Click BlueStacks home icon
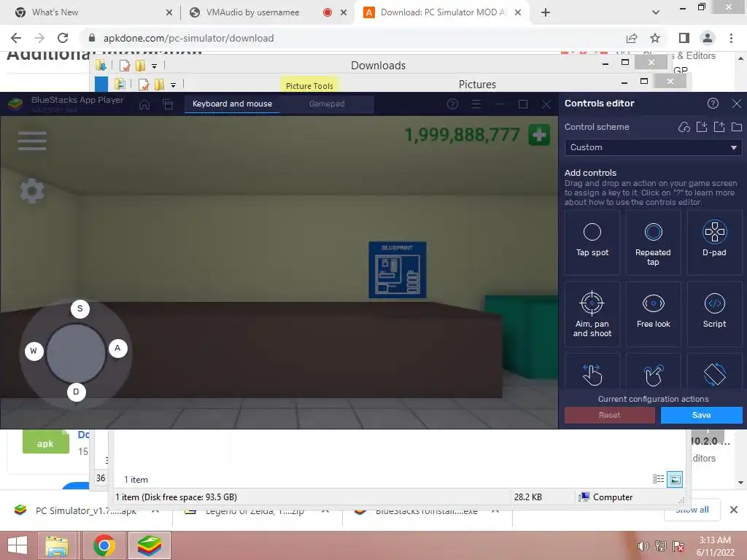747x560 pixels. (x=144, y=104)
